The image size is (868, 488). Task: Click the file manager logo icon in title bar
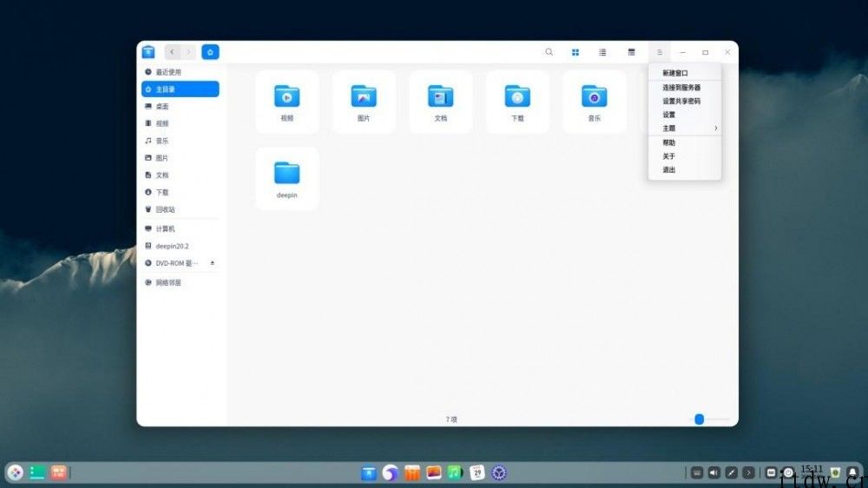[148, 52]
